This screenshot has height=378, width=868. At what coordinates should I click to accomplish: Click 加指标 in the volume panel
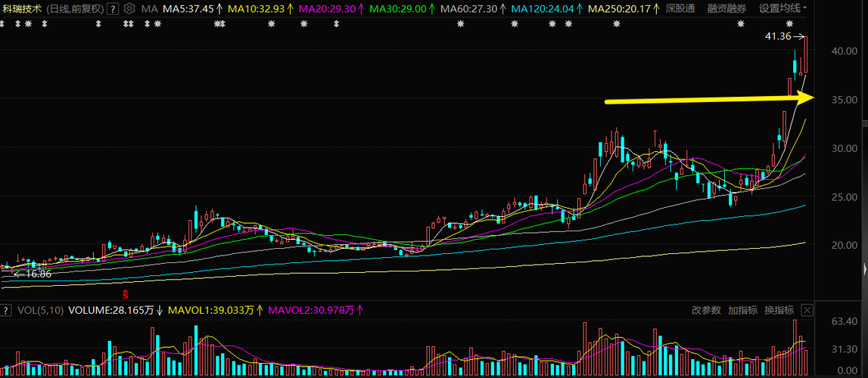click(x=742, y=310)
